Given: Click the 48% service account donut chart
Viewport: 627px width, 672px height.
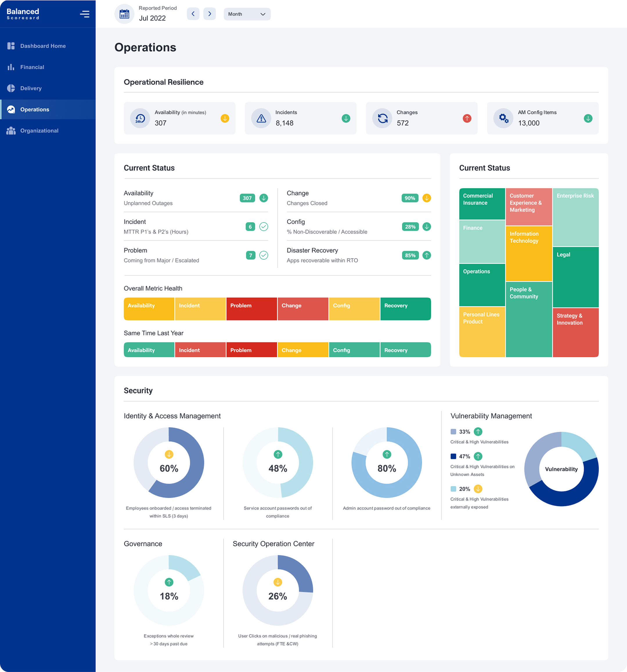Looking at the screenshot, I should [x=278, y=462].
